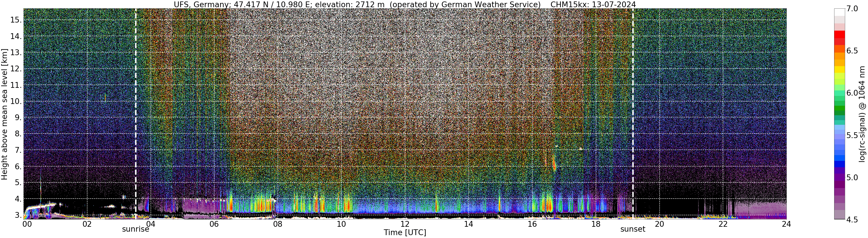This screenshot has width=868, height=238.
Task: Click the dark blue band on colorbar
Action: click(839, 164)
